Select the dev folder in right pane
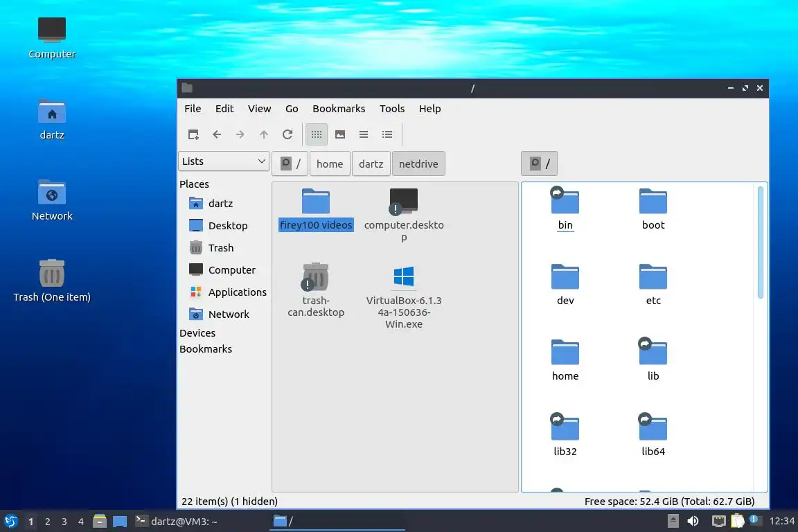Image resolution: width=798 pixels, height=532 pixels. [x=565, y=285]
